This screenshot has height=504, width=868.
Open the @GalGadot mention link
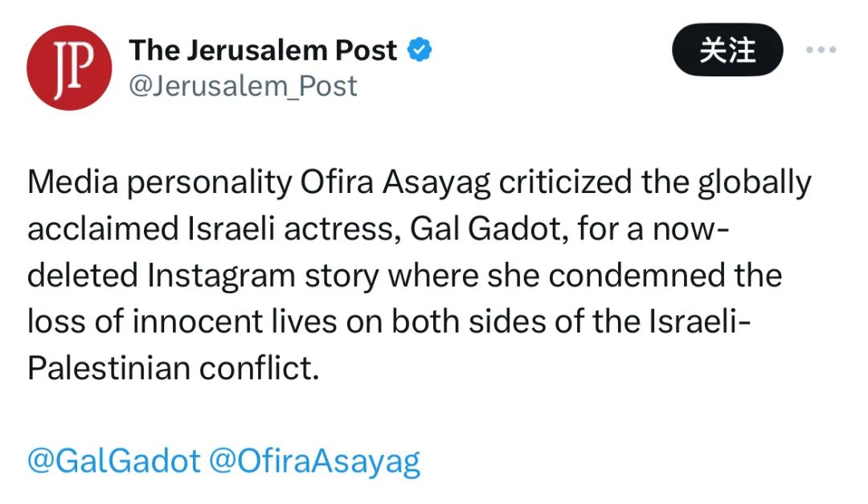(x=113, y=461)
